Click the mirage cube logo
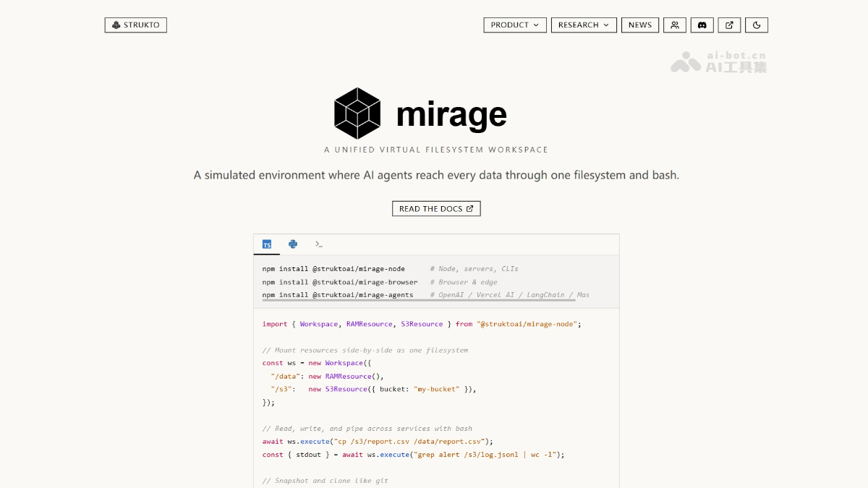The width and height of the screenshot is (868, 488). click(357, 114)
